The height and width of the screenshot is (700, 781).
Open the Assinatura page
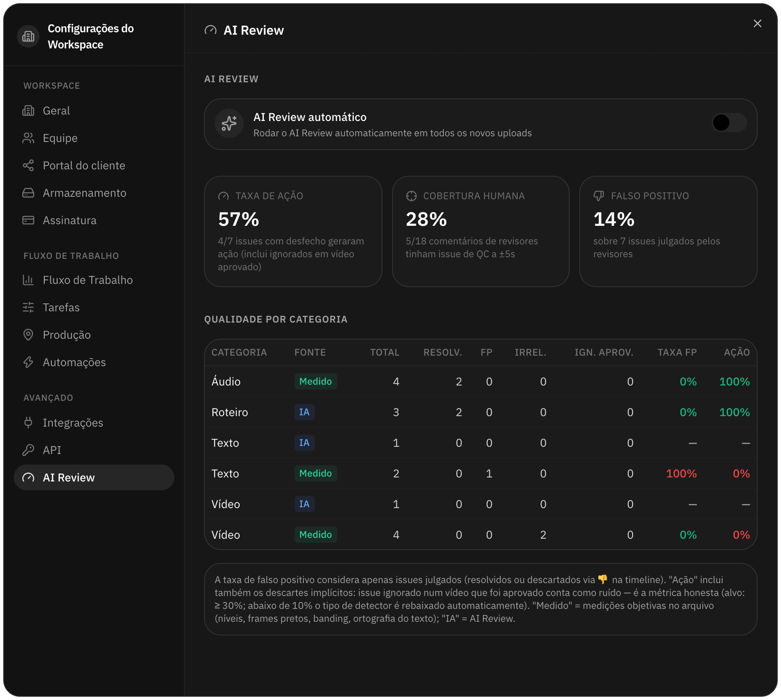point(94,220)
